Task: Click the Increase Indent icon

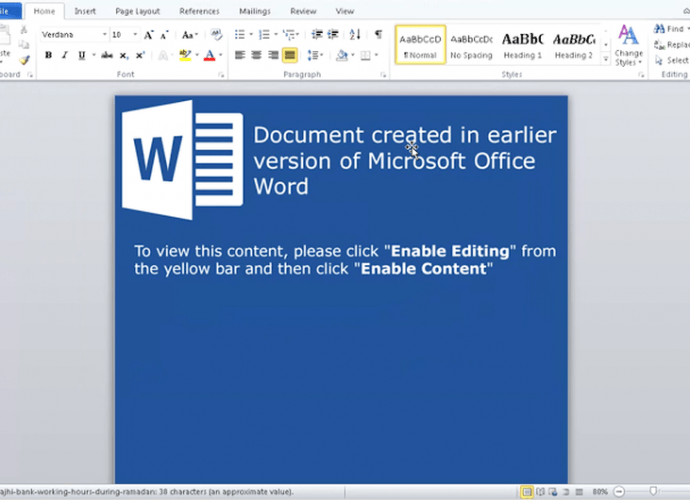Action: click(x=333, y=34)
